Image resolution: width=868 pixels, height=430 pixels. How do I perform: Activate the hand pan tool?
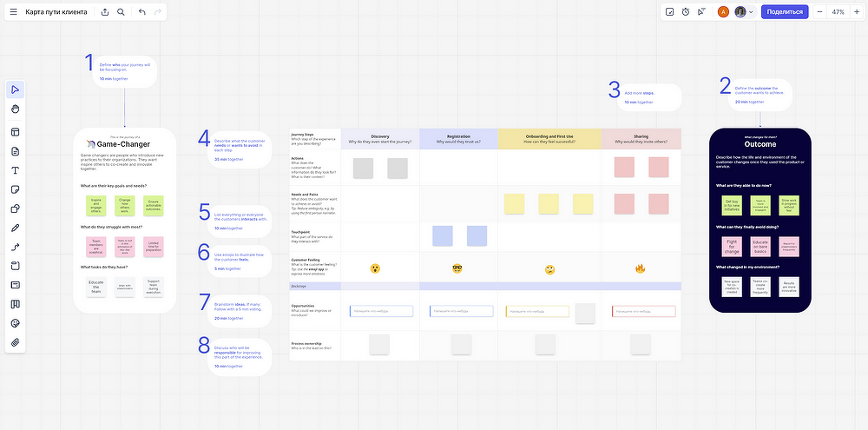coord(15,109)
